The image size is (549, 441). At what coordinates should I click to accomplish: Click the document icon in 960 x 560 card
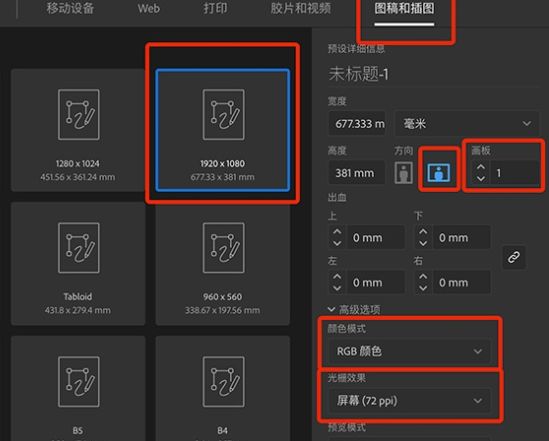click(x=224, y=248)
